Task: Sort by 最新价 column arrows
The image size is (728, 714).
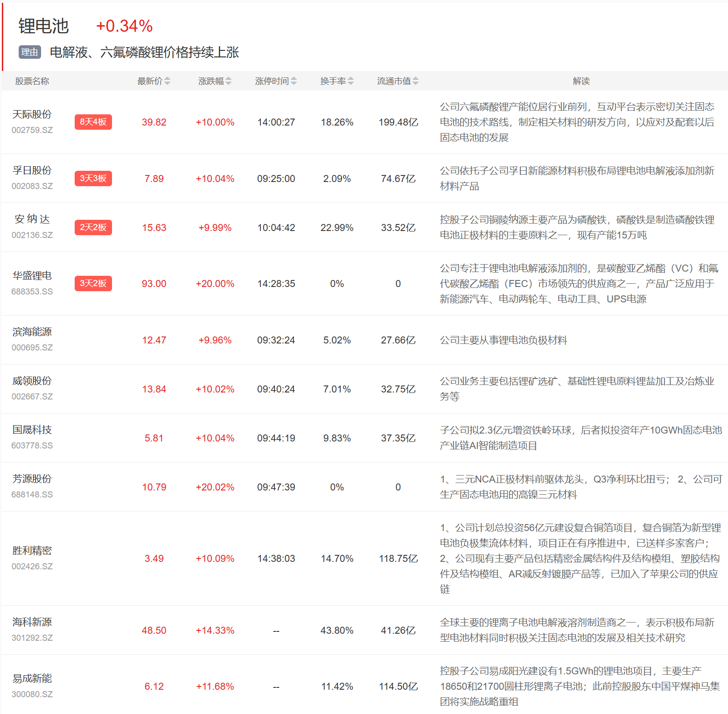Action: [167, 81]
